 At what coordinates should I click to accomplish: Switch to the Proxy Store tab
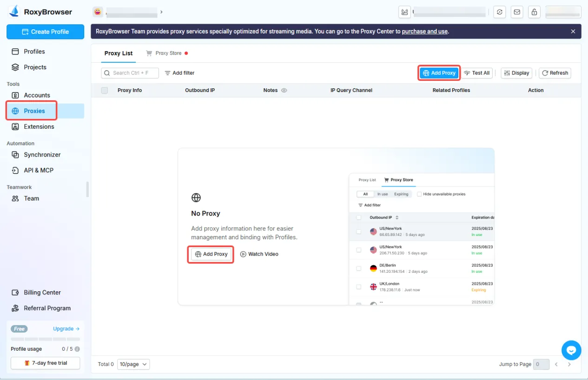167,53
